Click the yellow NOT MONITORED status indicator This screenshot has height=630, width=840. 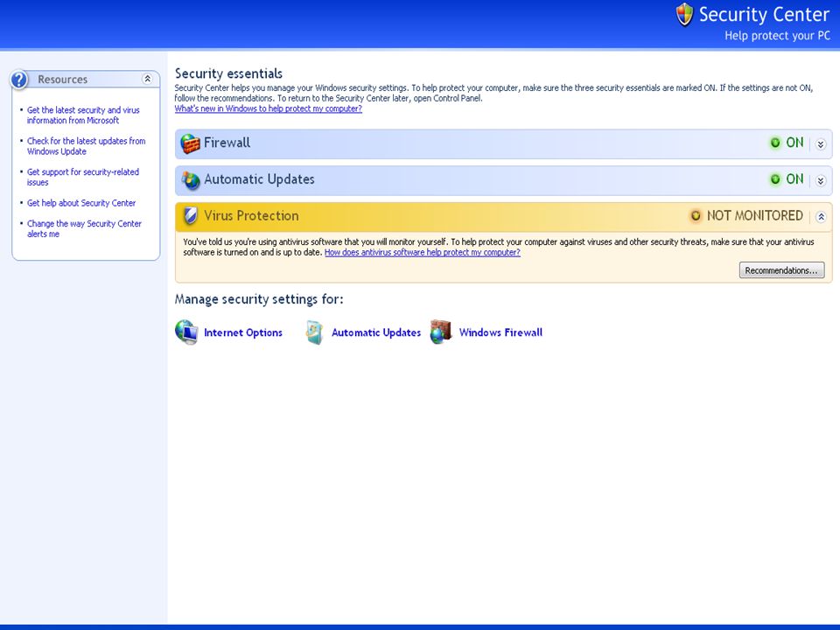[696, 215]
